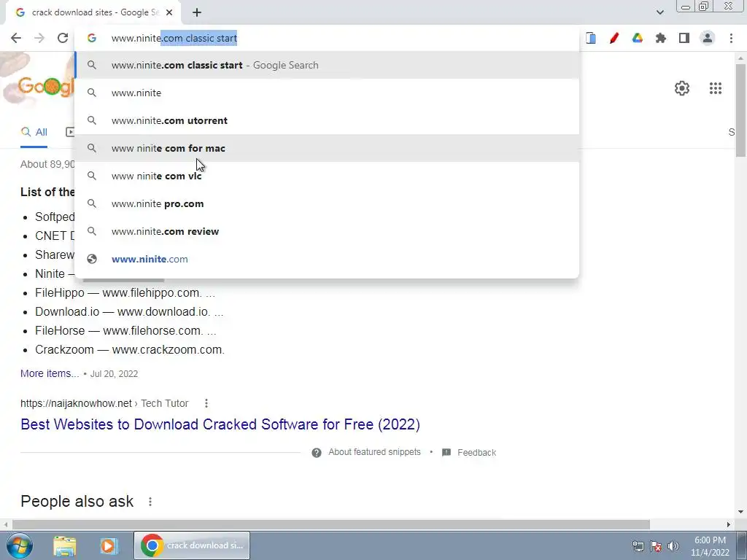747x560 pixels.
Task: Go back to the previous page
Action: pyautogui.click(x=16, y=38)
